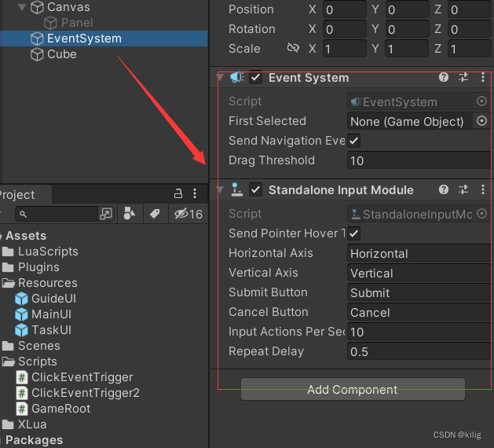Select the Cube object in hierarchy
Screen dimensions: 494x448
[61, 54]
